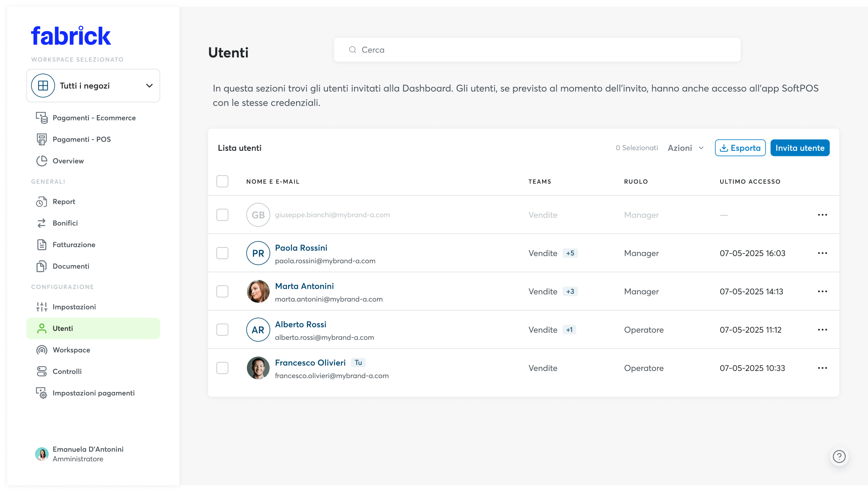The width and height of the screenshot is (868, 493).
Task: Navigate to Fatturazione
Action: click(x=93, y=245)
